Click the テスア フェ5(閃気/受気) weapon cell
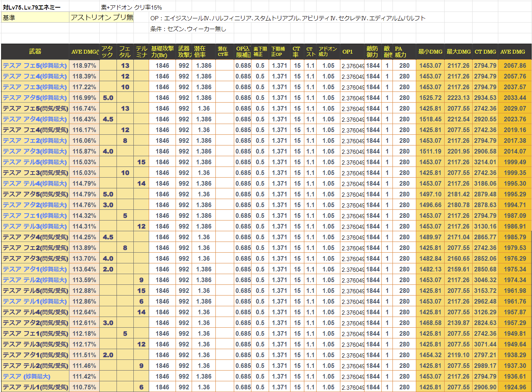 click(x=35, y=108)
